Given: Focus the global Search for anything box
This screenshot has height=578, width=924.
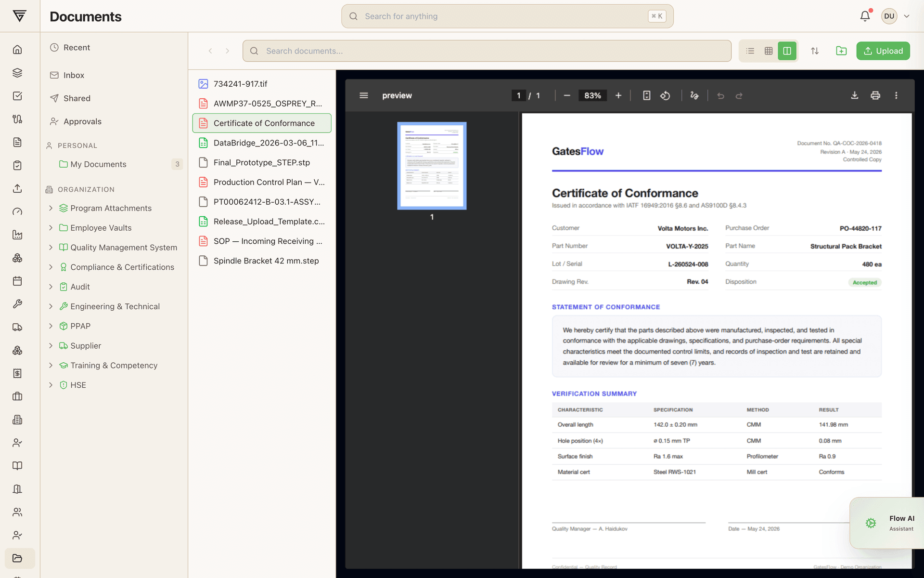Looking at the screenshot, I should (507, 16).
